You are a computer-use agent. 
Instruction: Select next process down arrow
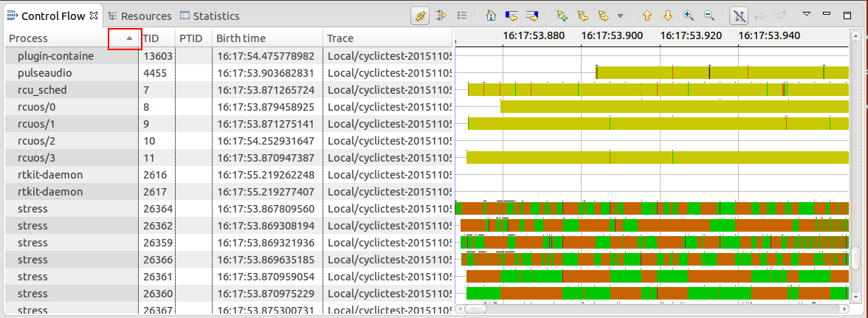(667, 15)
